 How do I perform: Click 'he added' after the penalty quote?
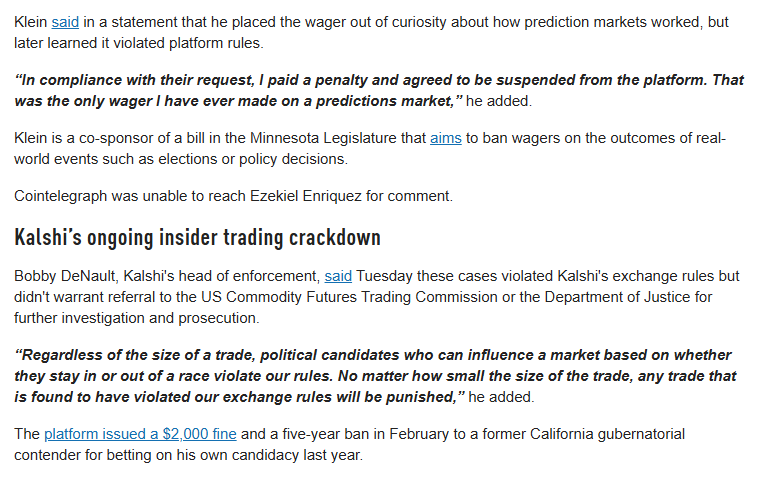(501, 101)
